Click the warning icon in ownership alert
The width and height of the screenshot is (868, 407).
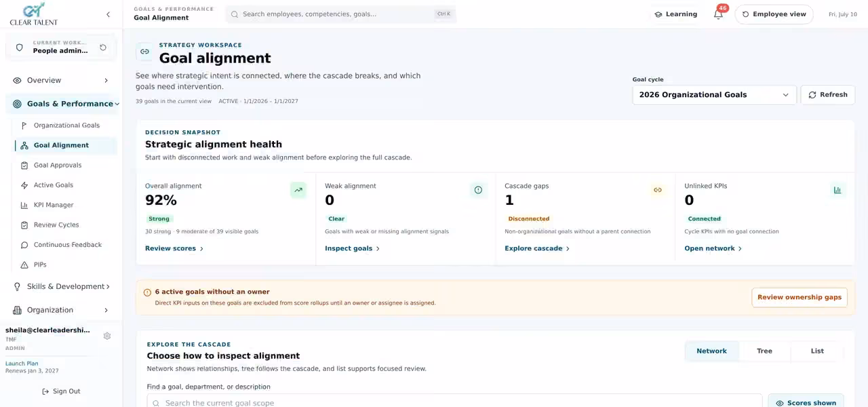click(x=147, y=292)
